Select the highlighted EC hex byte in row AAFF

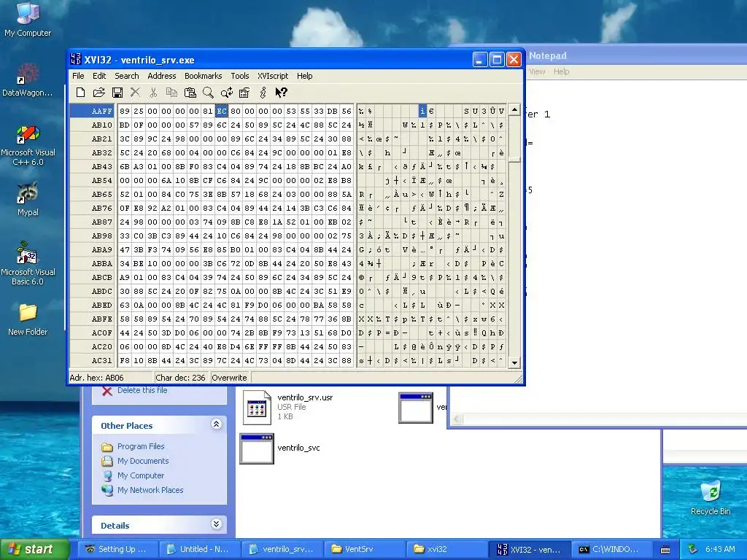pos(222,111)
